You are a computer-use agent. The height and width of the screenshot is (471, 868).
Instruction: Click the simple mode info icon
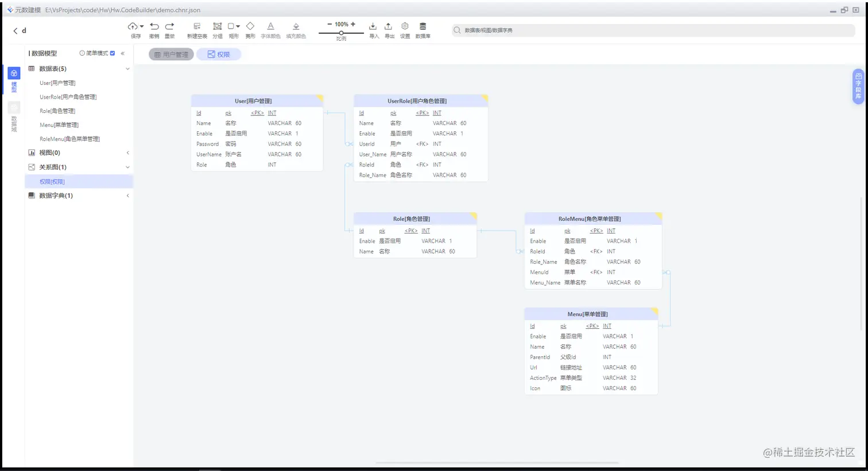82,53
